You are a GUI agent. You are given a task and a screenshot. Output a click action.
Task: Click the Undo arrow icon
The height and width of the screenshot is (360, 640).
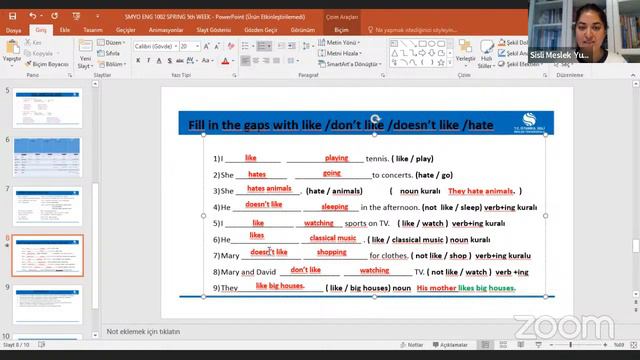click(x=32, y=16)
